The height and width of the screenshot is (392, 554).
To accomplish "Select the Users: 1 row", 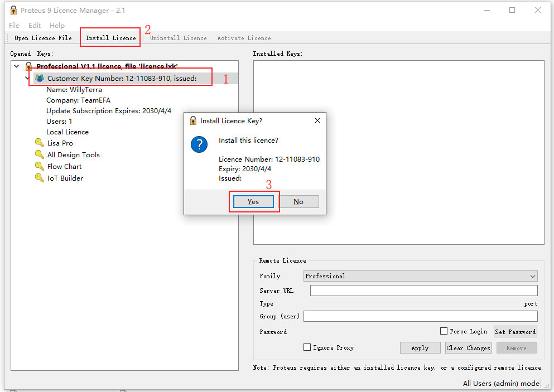I will pyautogui.click(x=59, y=122).
